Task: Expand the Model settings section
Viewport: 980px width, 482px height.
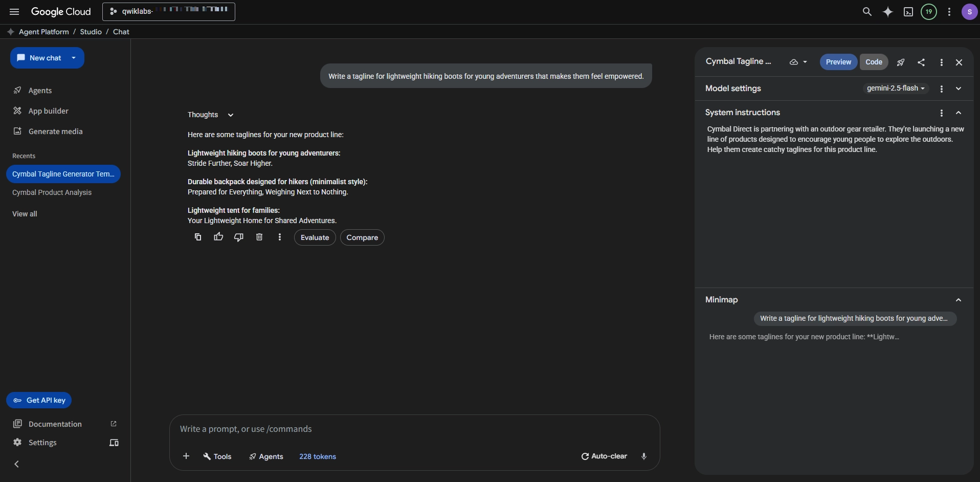Action: (959, 89)
